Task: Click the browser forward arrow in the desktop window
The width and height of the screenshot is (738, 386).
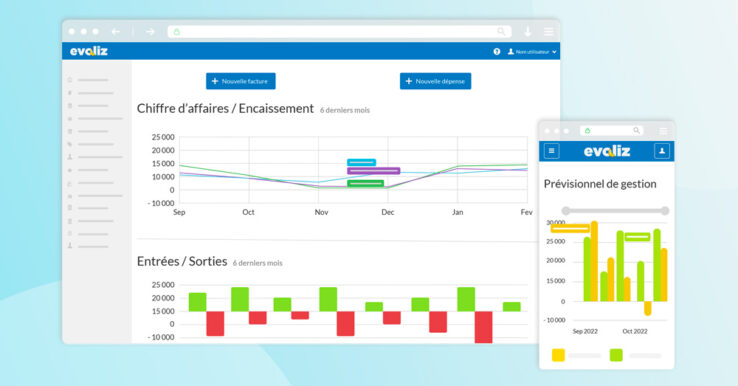Action: [150, 32]
